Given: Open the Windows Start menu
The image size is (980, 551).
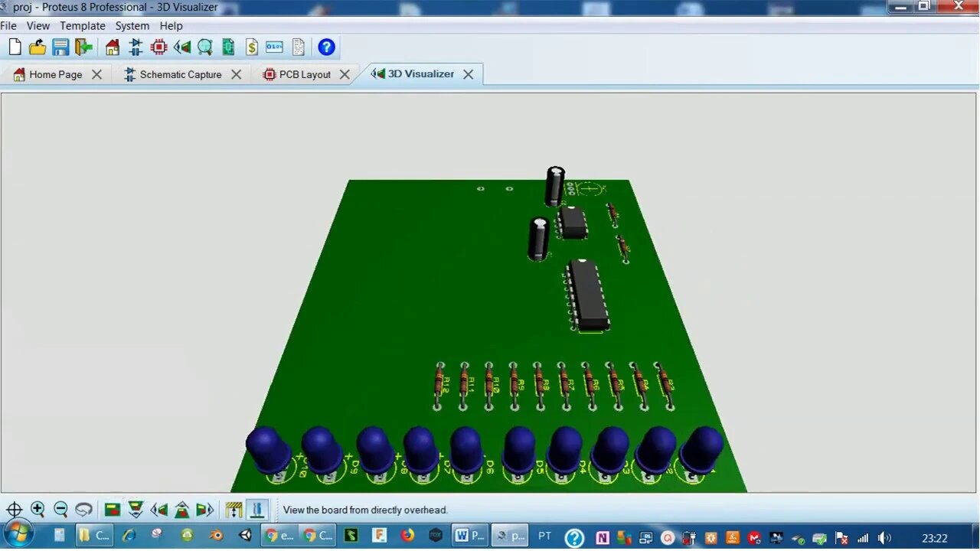Looking at the screenshot, I should [17, 535].
